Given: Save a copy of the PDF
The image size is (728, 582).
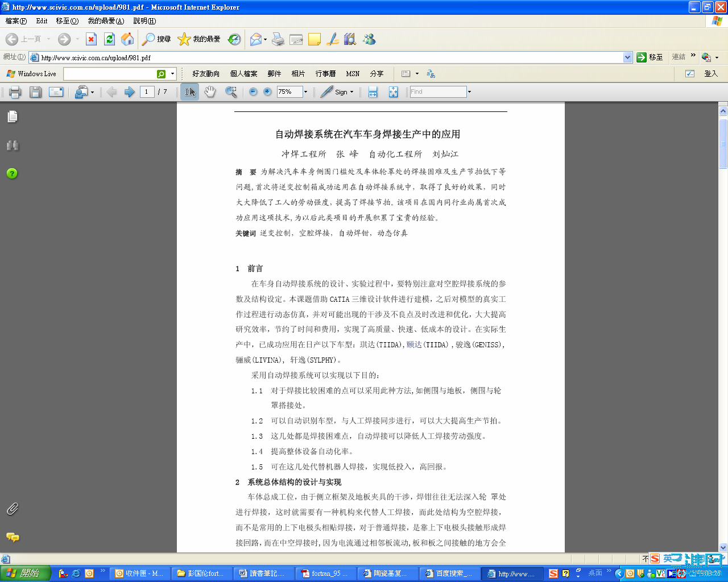Looking at the screenshot, I should pos(35,92).
